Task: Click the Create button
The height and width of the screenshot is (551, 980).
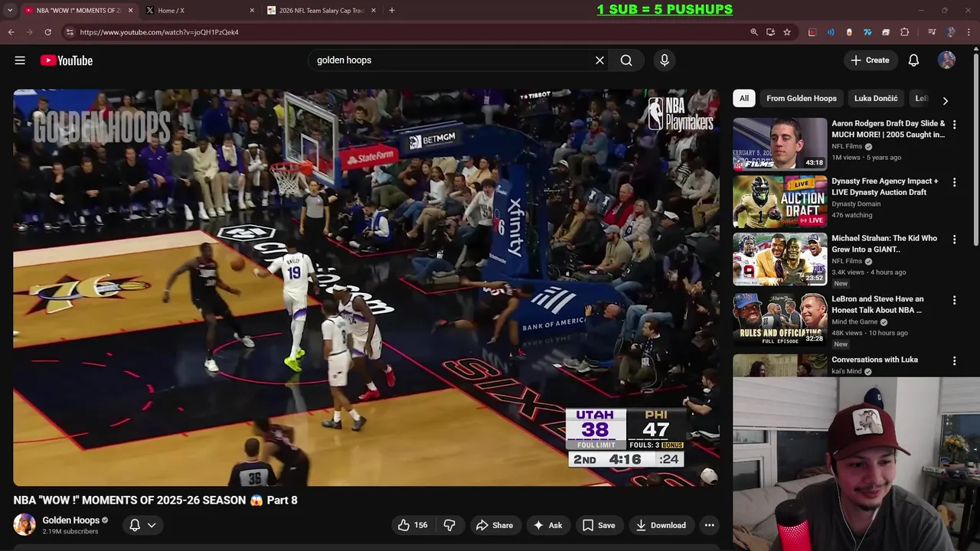Action: coord(870,60)
